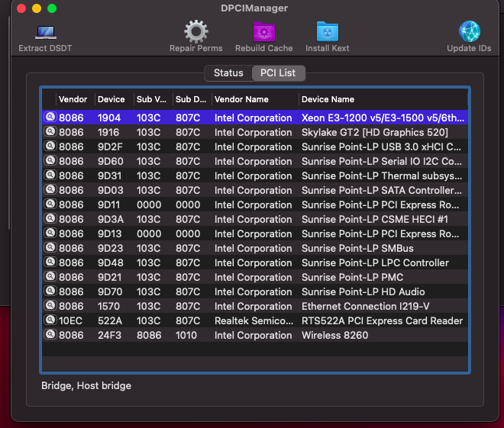Click Sunrise Point-LP PMC device name
Screen dimensions: 504x428
pyautogui.click(x=352, y=277)
